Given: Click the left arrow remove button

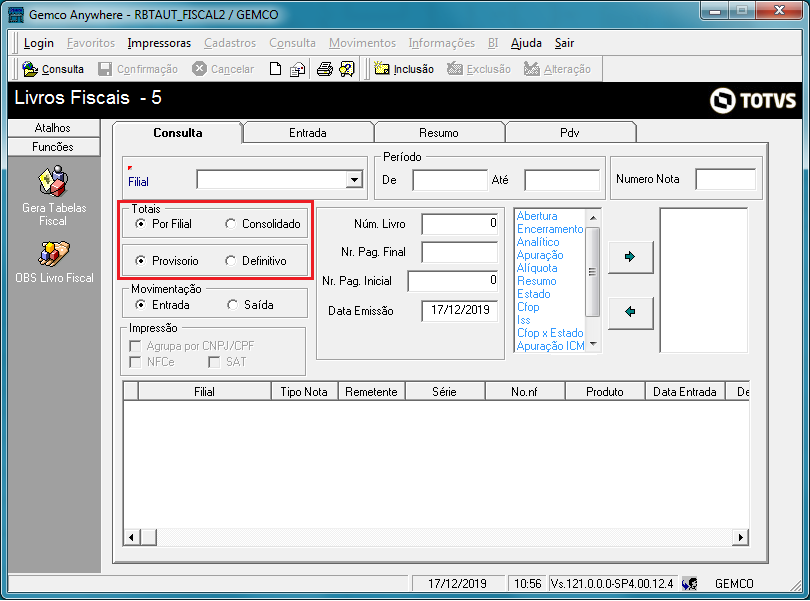Looking at the screenshot, I should point(630,312).
